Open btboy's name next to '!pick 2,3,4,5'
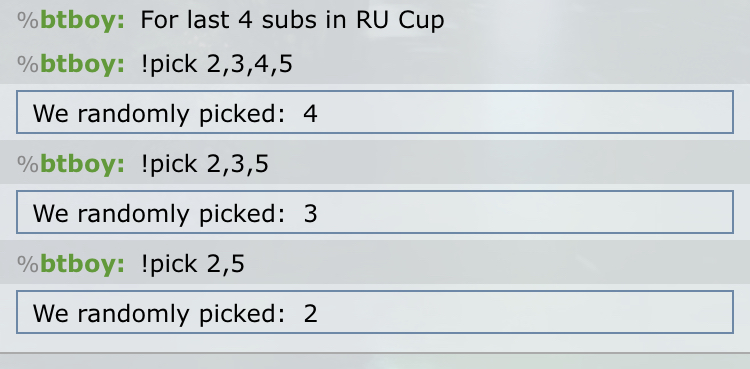Viewport: 750px width, 369px height. click(82, 64)
